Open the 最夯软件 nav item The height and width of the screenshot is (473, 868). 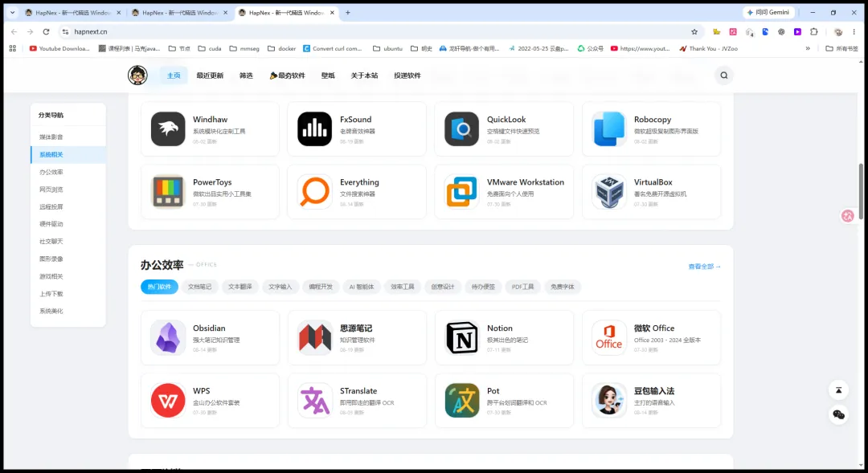tap(287, 75)
